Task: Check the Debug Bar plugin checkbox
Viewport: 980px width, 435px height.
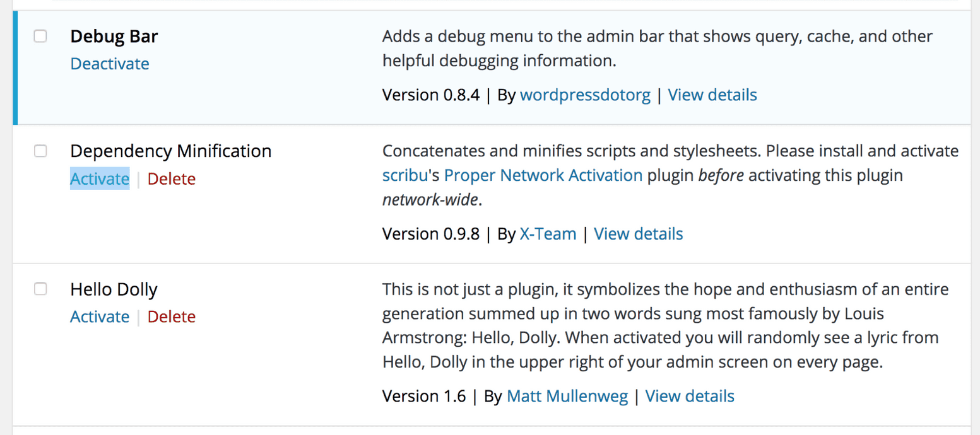Action: tap(40, 37)
